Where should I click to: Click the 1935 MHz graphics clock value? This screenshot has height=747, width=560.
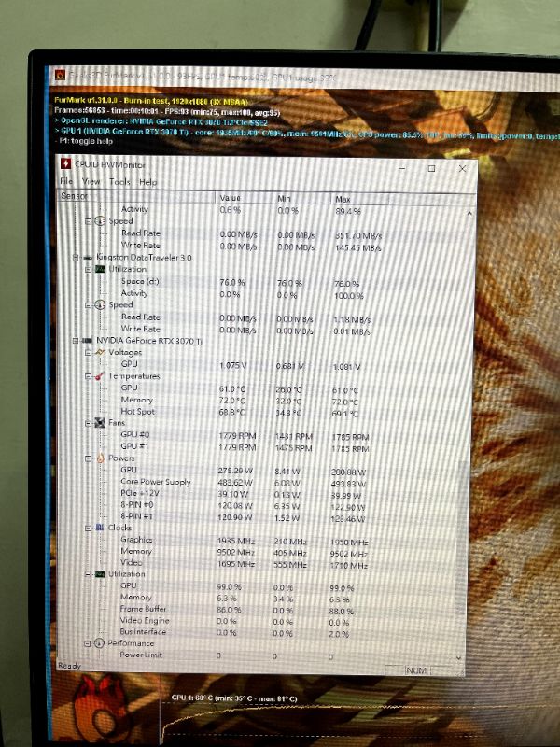pos(236,541)
